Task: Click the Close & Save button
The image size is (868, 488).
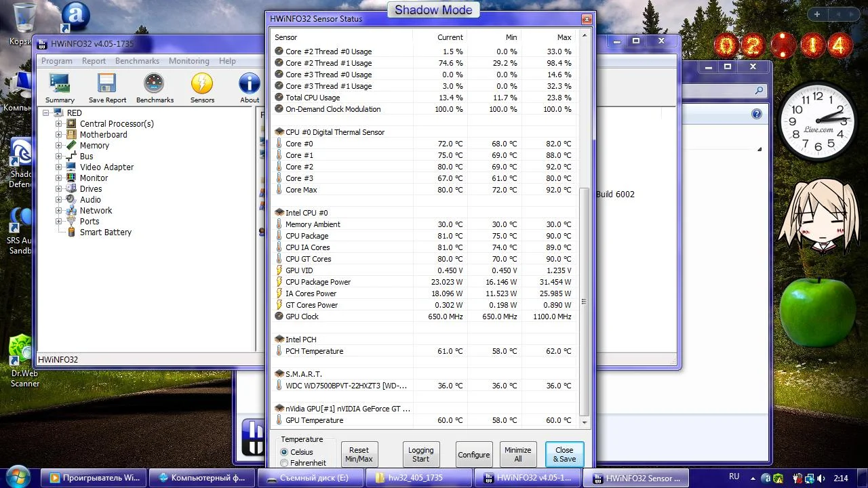Action: (x=564, y=454)
